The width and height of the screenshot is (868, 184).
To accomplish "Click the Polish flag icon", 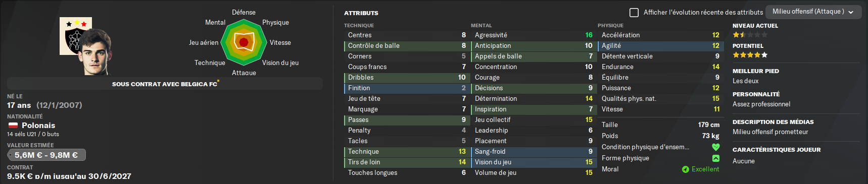I will pyautogui.click(x=13, y=126).
